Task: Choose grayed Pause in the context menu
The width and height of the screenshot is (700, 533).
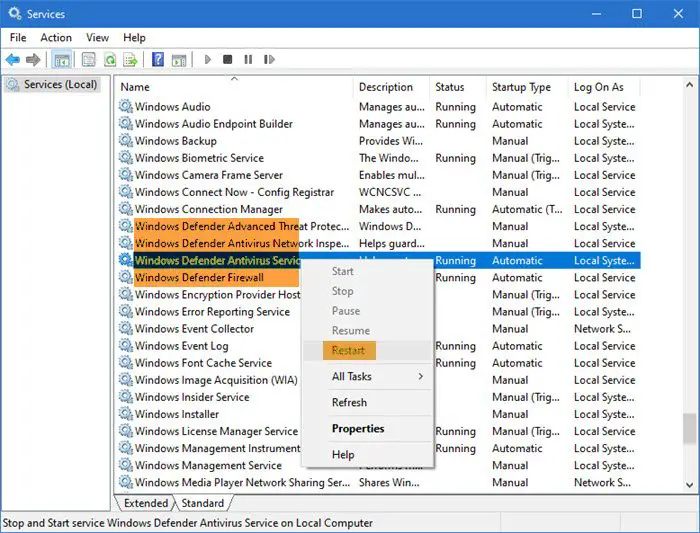Action: click(x=368, y=311)
